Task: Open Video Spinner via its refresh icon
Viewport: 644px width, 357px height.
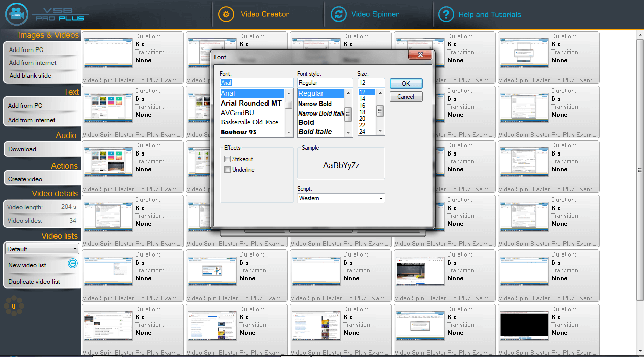Action: tap(339, 14)
